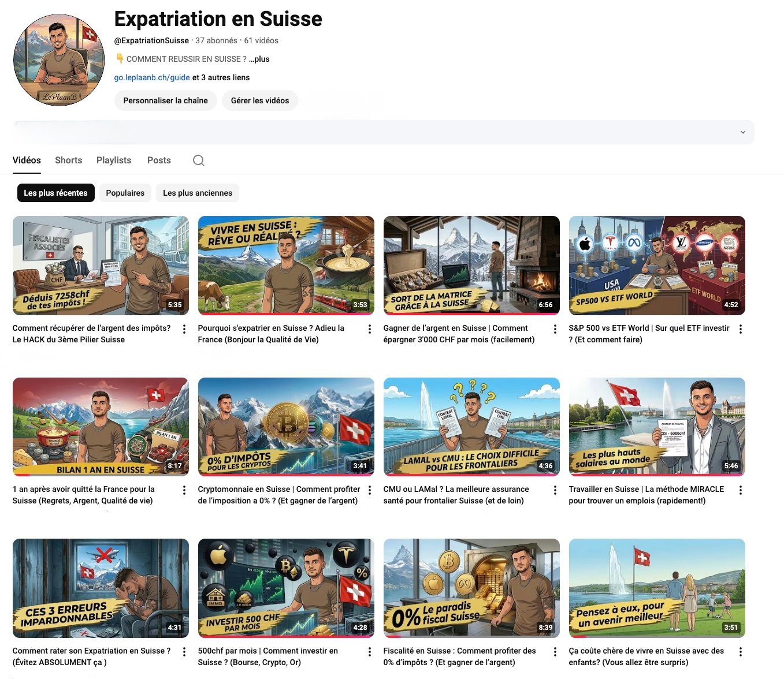Expand the collapsed banner chevron arrow

[x=742, y=132]
